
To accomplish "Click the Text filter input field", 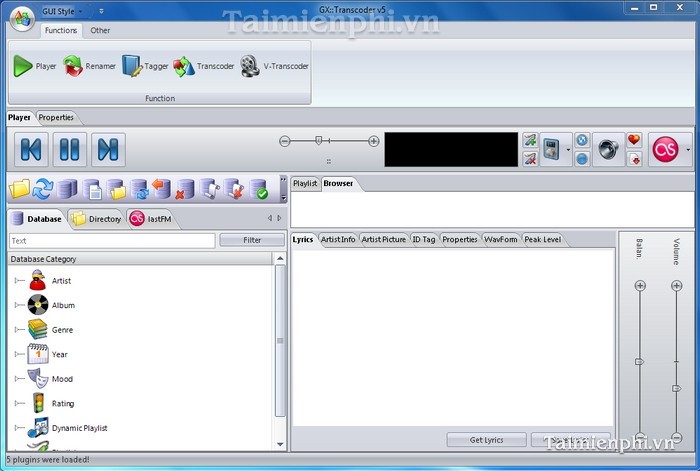I will 111,240.
